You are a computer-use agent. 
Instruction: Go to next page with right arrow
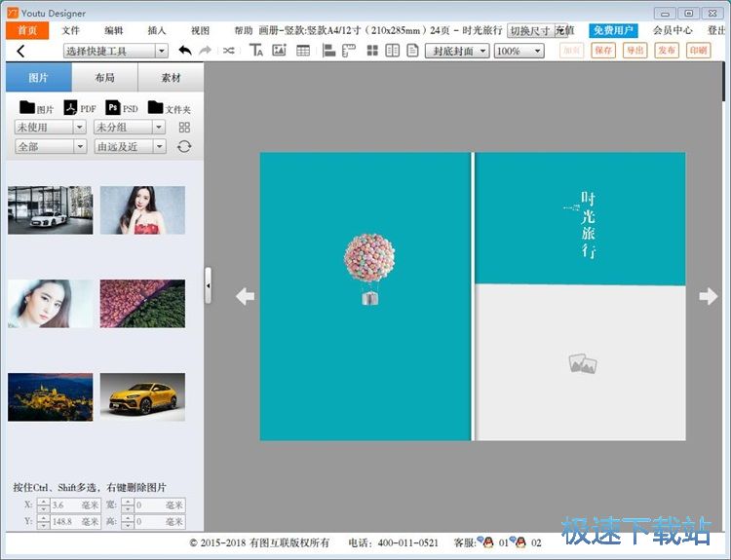point(708,296)
